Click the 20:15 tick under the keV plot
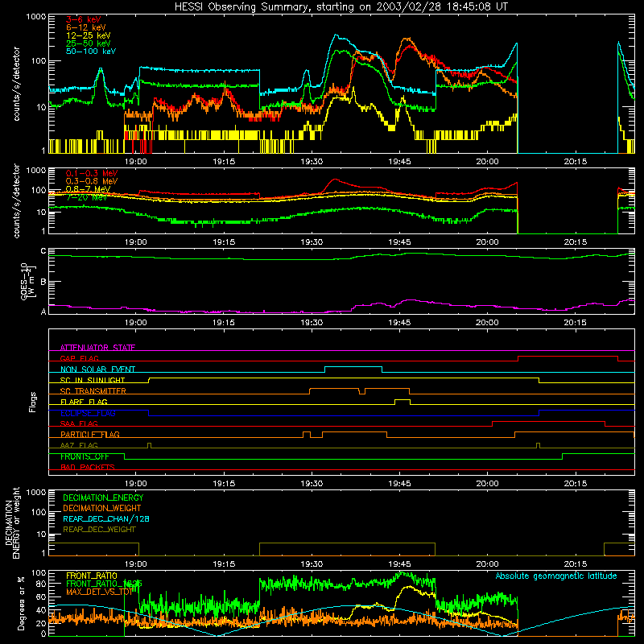 pos(576,162)
